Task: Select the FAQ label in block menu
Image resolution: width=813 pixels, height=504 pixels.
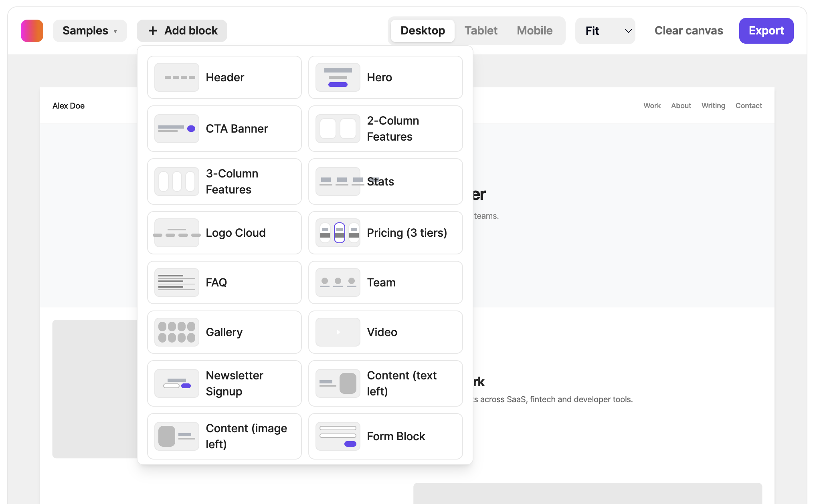Action: (x=216, y=282)
